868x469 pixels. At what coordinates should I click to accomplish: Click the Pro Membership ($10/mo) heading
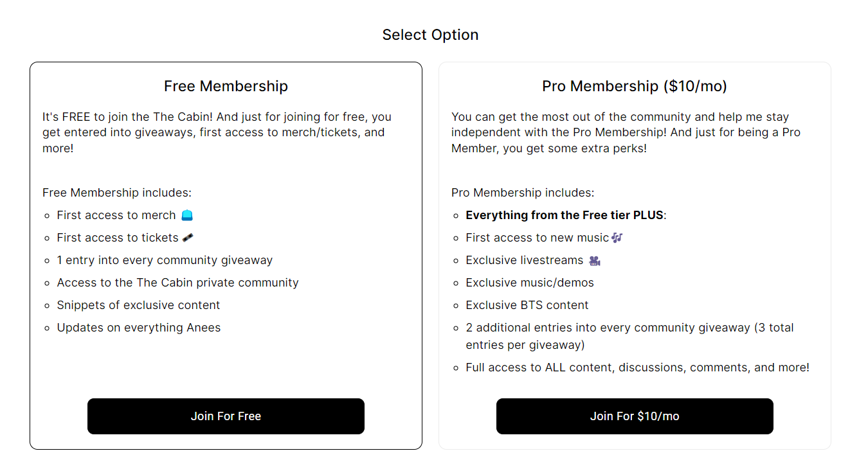[635, 86]
